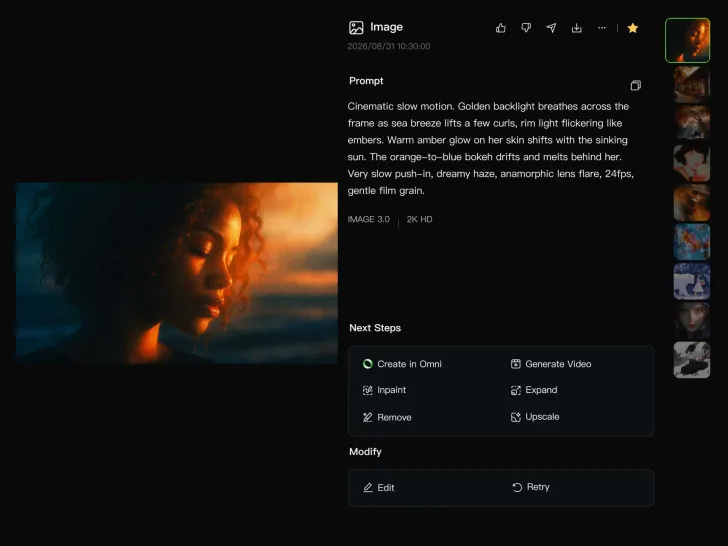This screenshot has height=546, width=728.
Task: Click the main generated image preview
Action: 177,273
